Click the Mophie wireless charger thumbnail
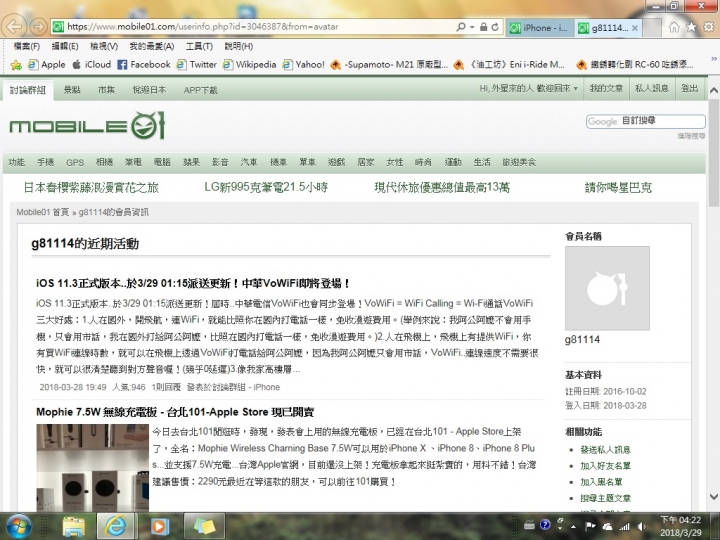720x540 pixels. pos(92,467)
